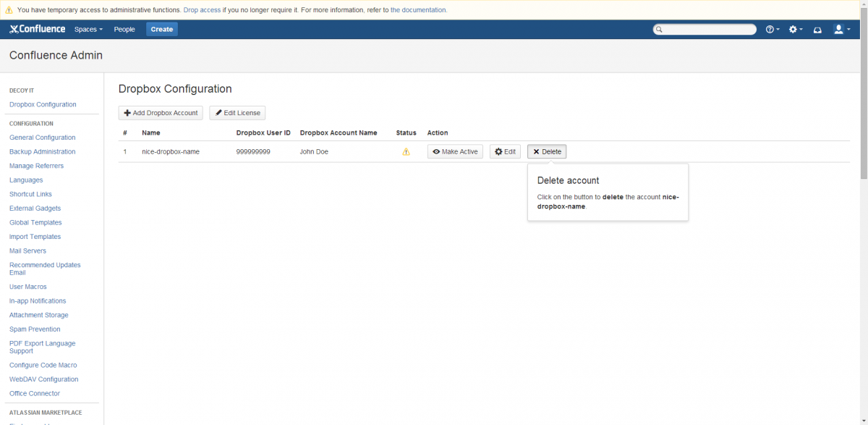Open Backup Administration

[42, 152]
